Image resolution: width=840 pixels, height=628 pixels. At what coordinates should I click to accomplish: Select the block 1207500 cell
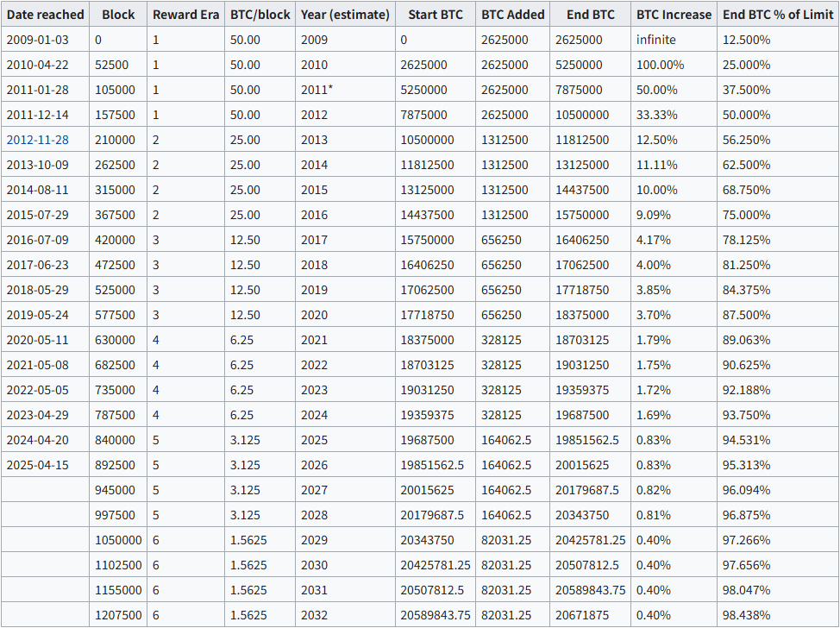[x=118, y=615]
